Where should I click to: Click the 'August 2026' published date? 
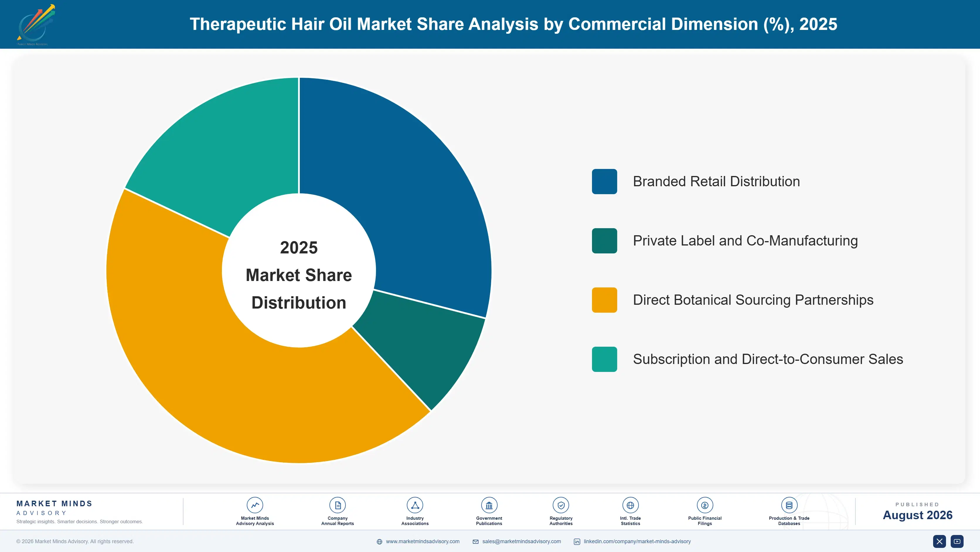(x=918, y=515)
